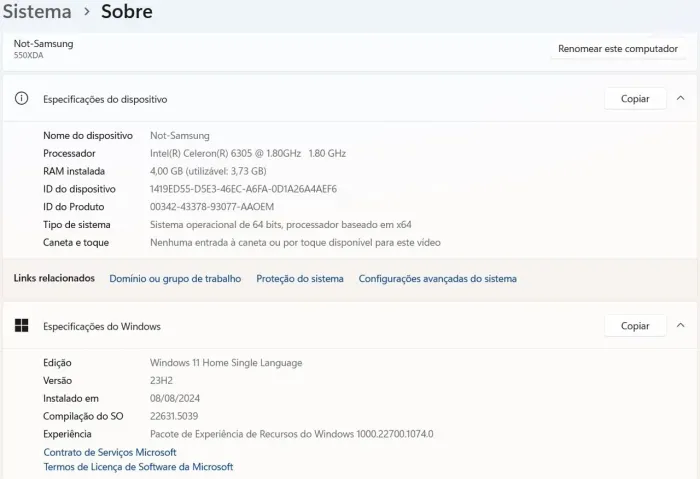700x479 pixels.
Task: Open Proteção do sistema link
Action: tap(300, 279)
